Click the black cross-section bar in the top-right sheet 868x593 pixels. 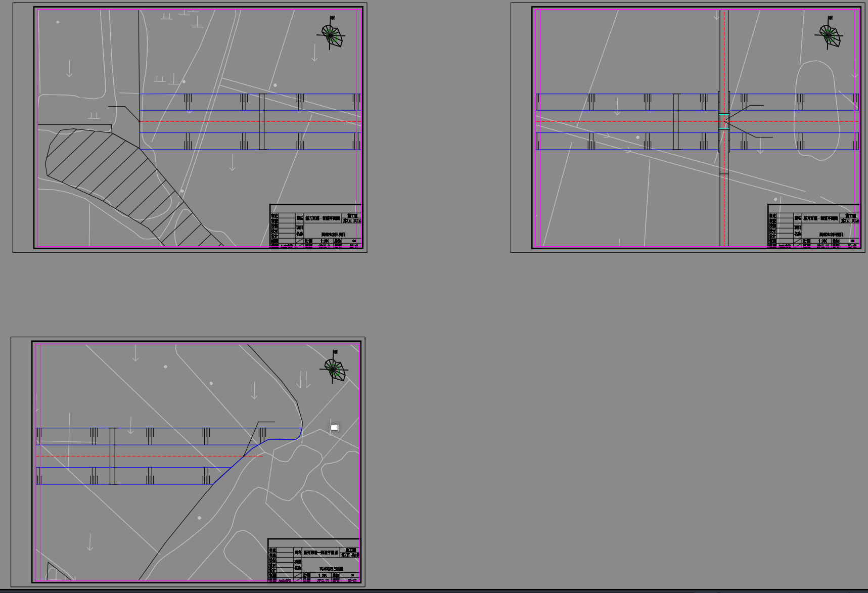tap(676, 122)
